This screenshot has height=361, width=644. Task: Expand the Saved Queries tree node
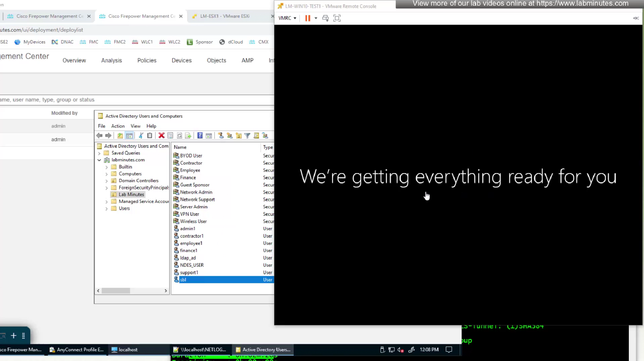[x=99, y=153]
